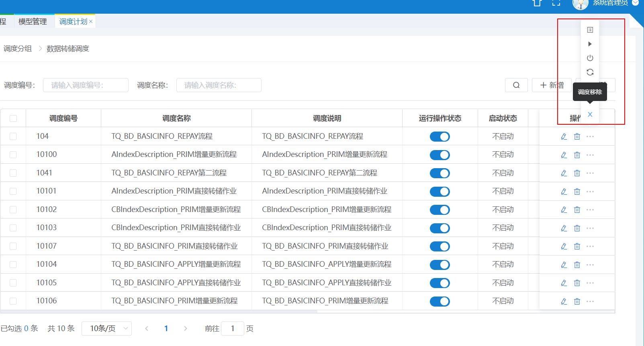The width and height of the screenshot is (644, 346).
Task: Edit row 10104 using pencil icon
Action: 564,265
